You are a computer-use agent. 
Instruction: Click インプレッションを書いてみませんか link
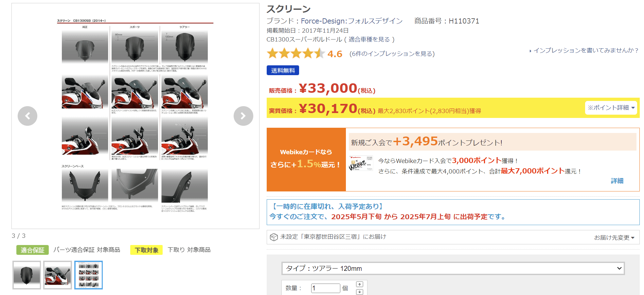[x=585, y=51]
